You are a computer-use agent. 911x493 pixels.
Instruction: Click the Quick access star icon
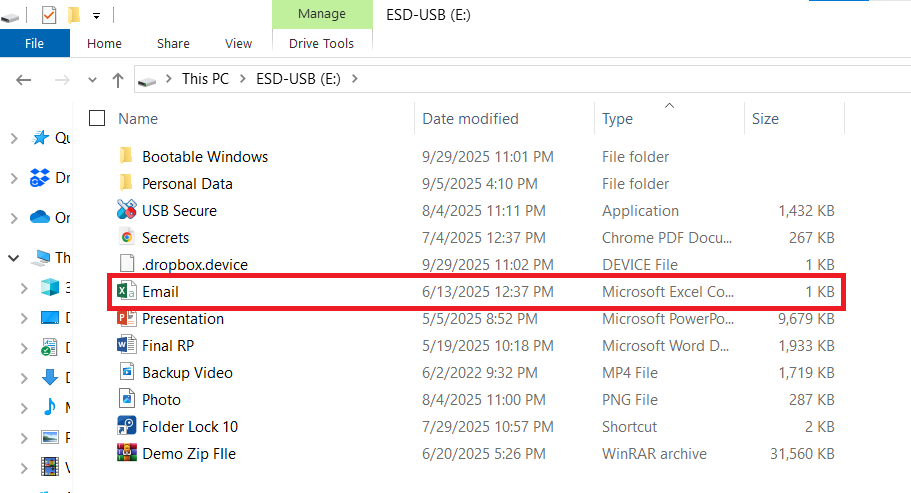click(41, 138)
